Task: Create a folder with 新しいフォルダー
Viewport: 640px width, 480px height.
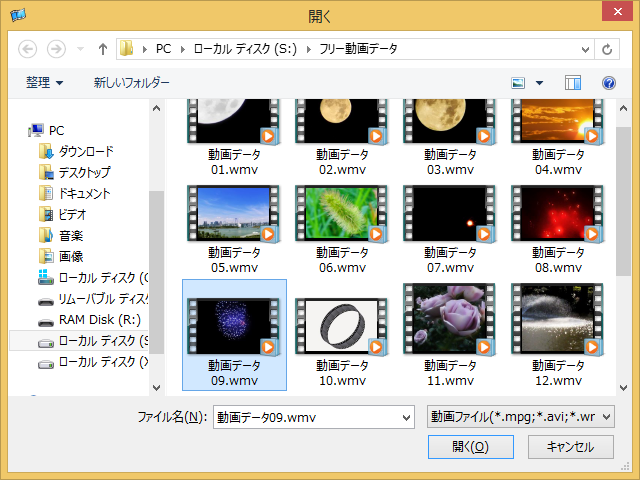Action: point(131,83)
